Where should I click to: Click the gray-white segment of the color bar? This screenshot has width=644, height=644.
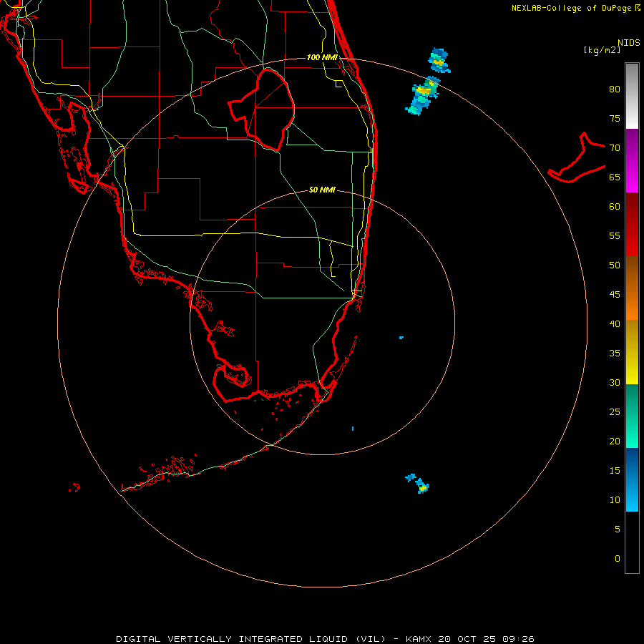pos(632,96)
